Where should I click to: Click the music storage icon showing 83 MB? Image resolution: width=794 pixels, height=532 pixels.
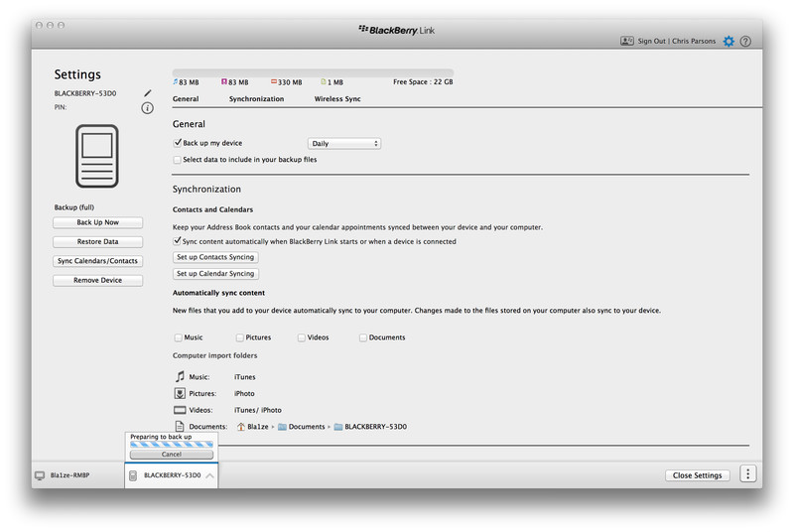point(176,81)
